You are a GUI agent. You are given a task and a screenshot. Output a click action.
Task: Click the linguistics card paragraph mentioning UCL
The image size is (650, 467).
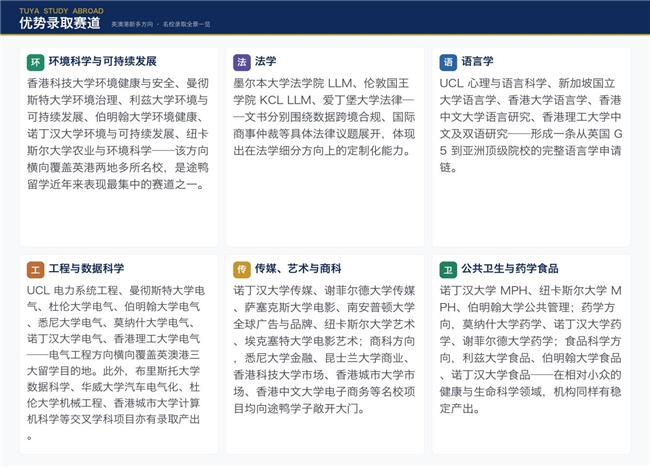point(531,125)
